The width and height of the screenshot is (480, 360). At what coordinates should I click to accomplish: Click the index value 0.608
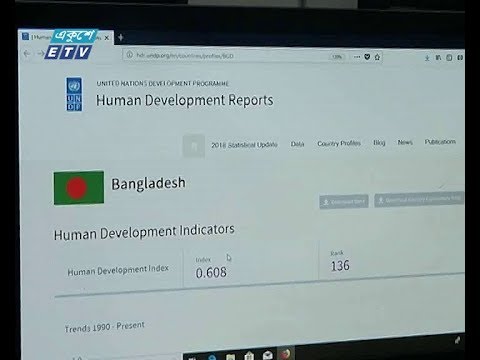point(211,273)
